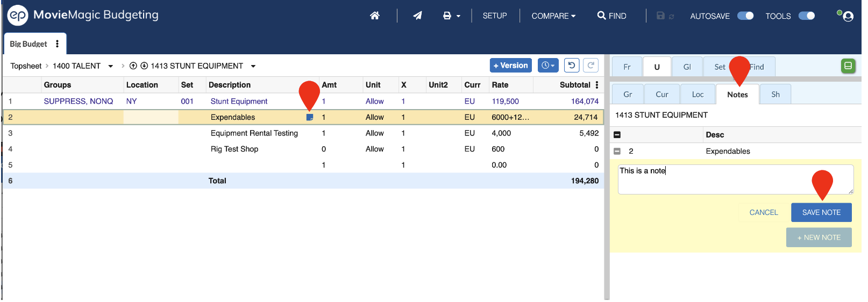Viewport: 868px width, 302px height.
Task: Switch to the Loc tab
Action: click(698, 95)
